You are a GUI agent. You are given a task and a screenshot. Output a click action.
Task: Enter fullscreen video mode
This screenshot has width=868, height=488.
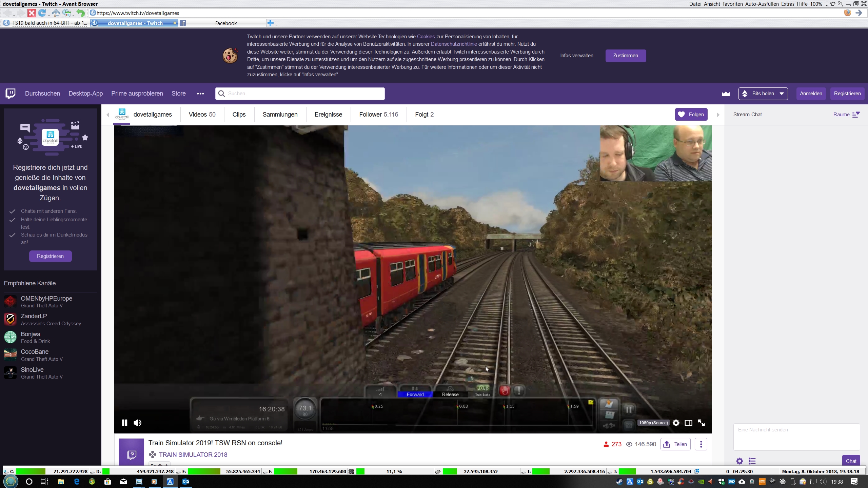tap(701, 423)
